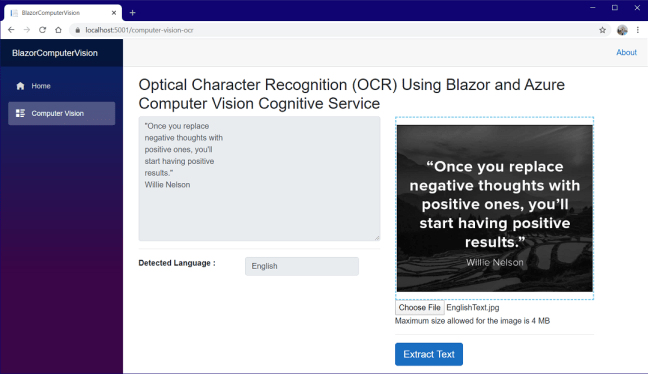The image size is (648, 374).
Task: Click the site lock icon in address bar
Action: (77, 30)
